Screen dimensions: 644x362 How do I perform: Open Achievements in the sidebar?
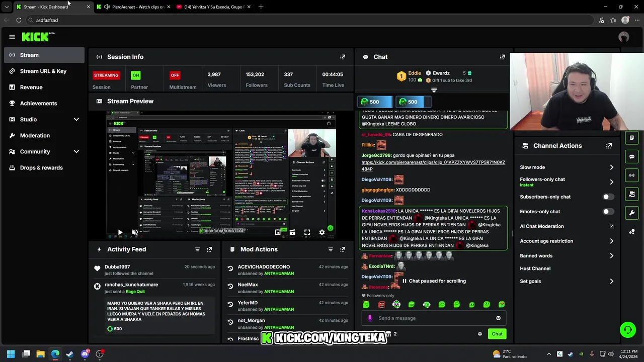tap(44, 103)
